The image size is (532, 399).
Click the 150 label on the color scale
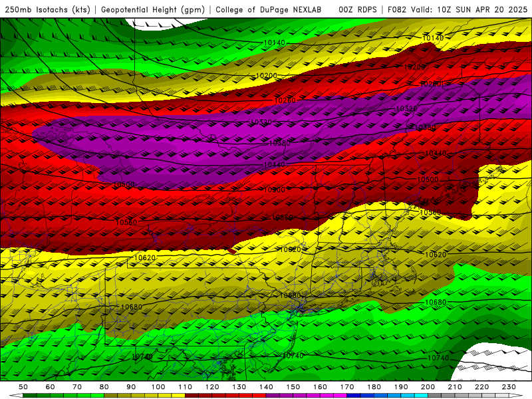293,387
